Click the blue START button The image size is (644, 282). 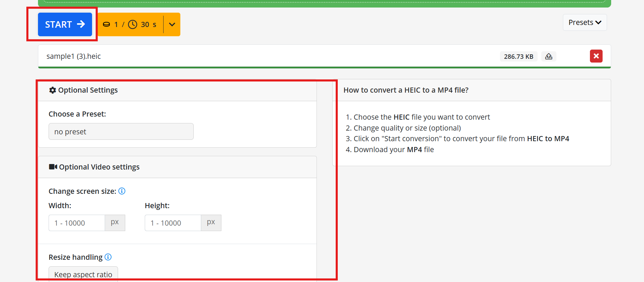click(65, 24)
